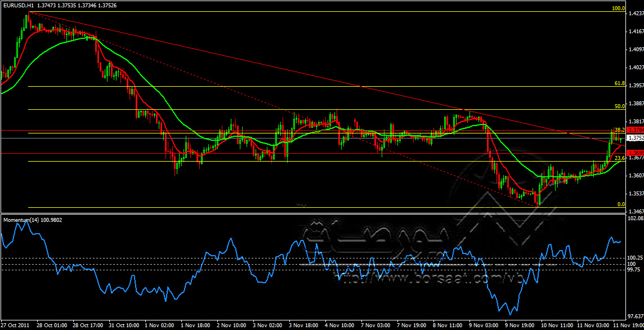
Task: Select the 38.2 Fibonacci level label
Action: 619,130
